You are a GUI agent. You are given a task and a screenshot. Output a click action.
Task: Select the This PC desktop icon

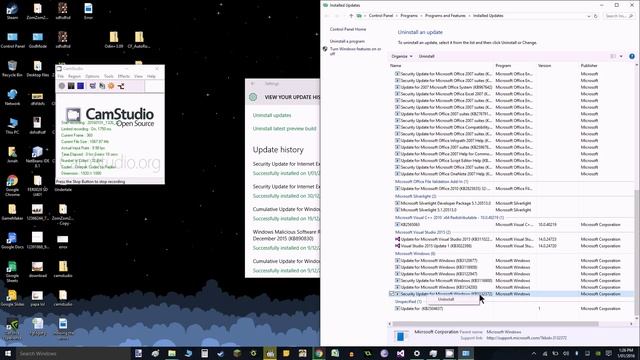click(12, 126)
